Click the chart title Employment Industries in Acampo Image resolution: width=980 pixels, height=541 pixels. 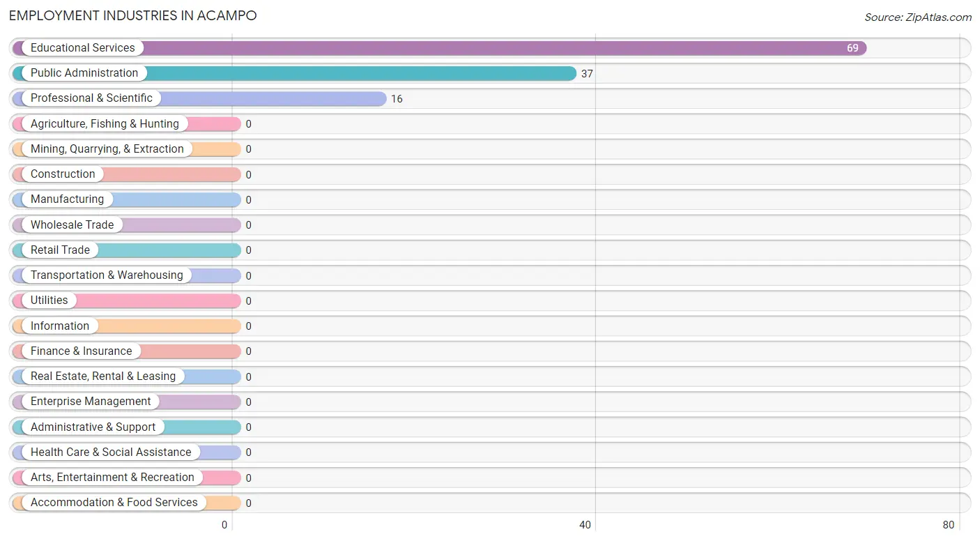(133, 15)
